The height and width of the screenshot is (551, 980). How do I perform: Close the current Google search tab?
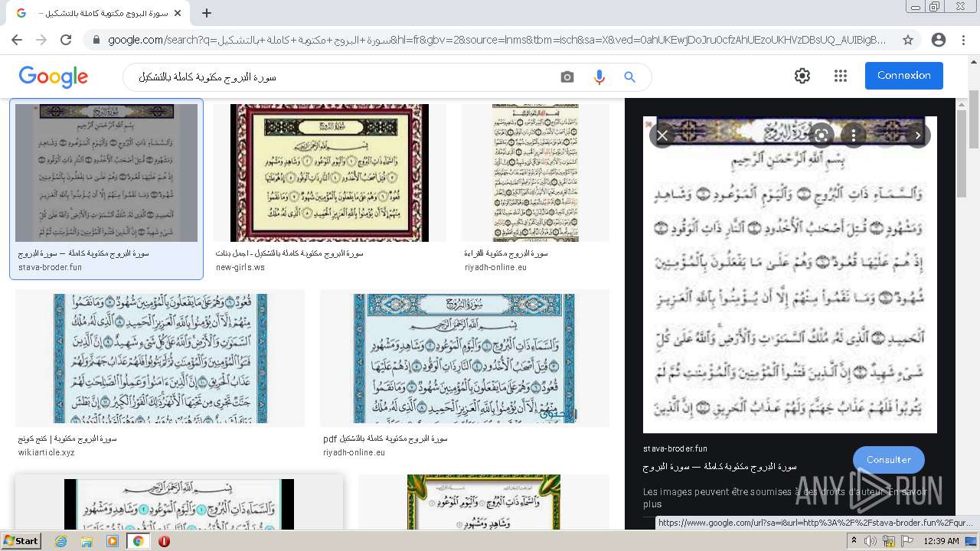[178, 13]
